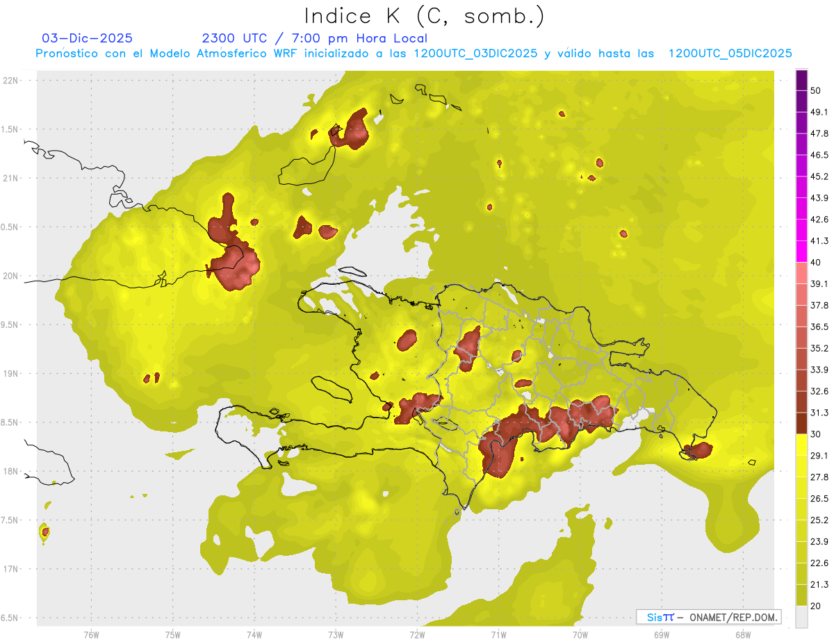Click the gray color band below value 20
The width and height of the screenshot is (834, 644).
click(x=801, y=617)
